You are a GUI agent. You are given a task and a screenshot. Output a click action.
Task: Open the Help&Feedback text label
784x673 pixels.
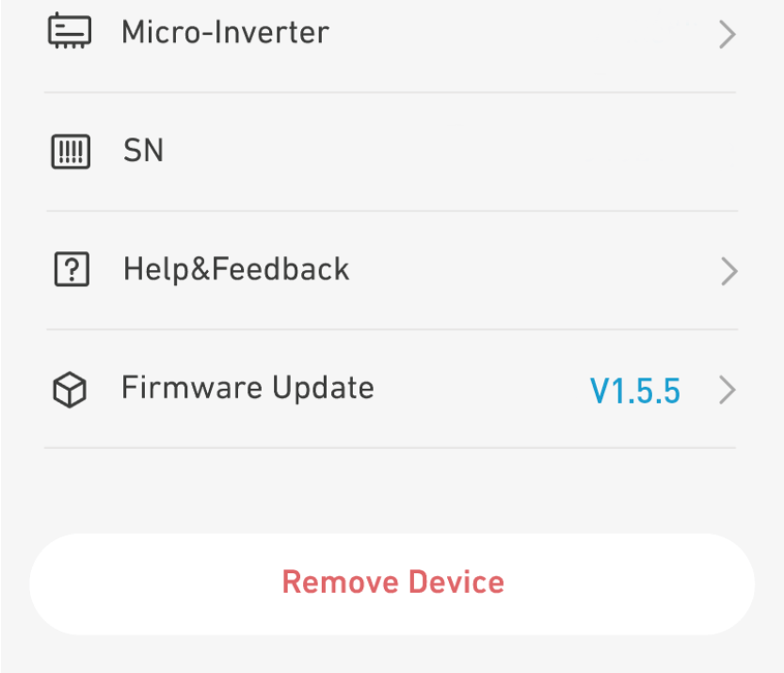pyautogui.click(x=236, y=270)
